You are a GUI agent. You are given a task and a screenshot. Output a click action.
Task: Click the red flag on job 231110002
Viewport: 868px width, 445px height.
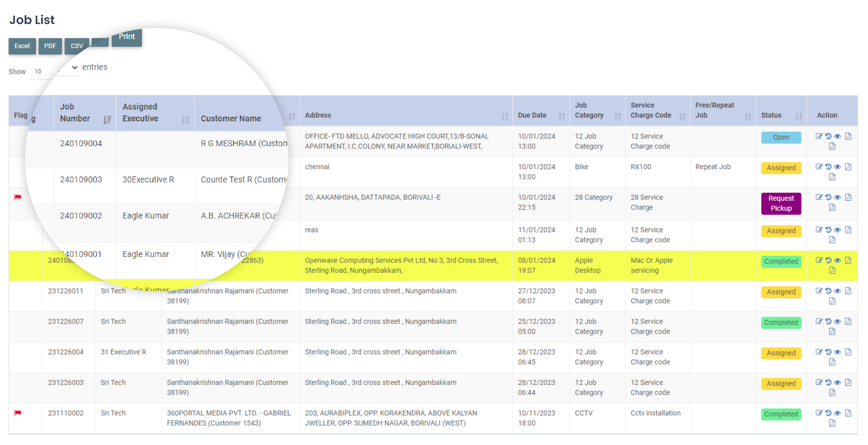18,413
